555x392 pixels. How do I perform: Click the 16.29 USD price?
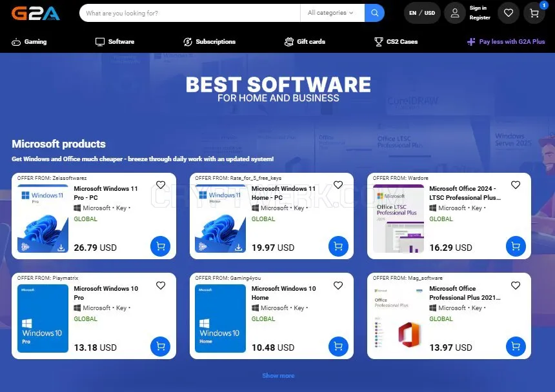450,248
